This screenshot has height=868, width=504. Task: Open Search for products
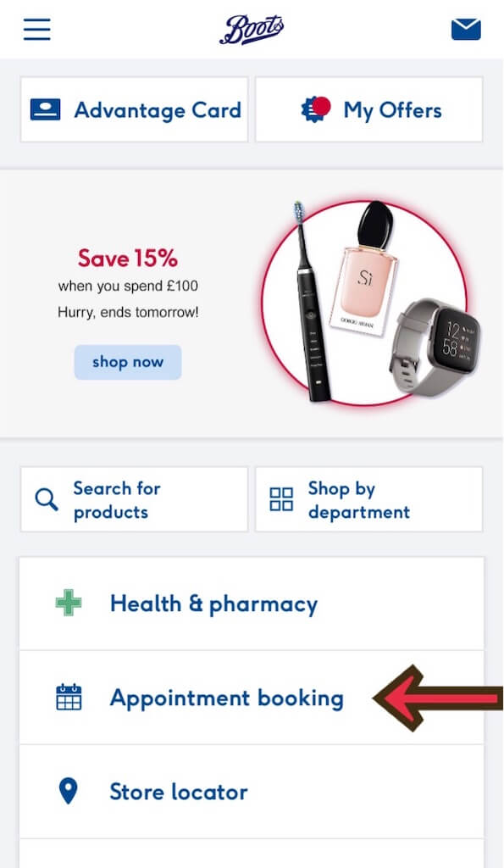pyautogui.click(x=135, y=499)
